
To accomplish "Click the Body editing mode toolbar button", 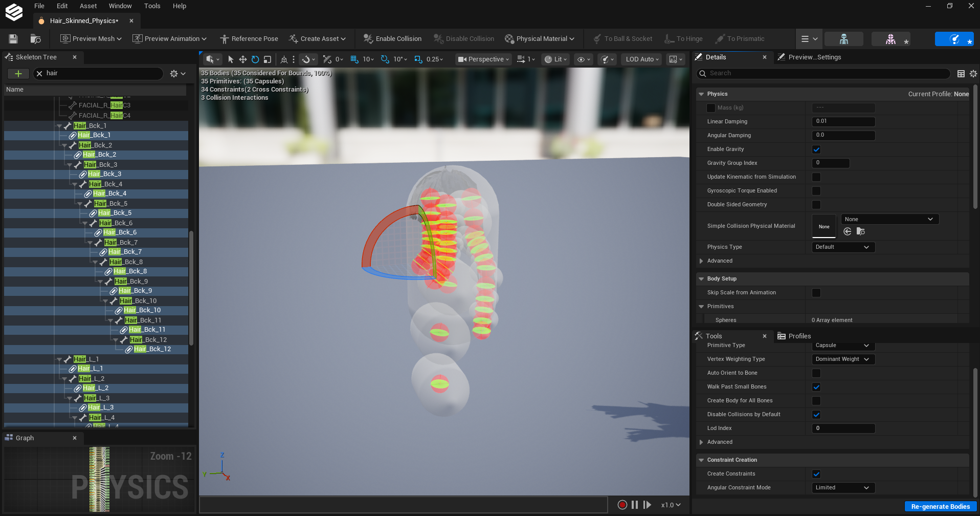I will click(844, 39).
